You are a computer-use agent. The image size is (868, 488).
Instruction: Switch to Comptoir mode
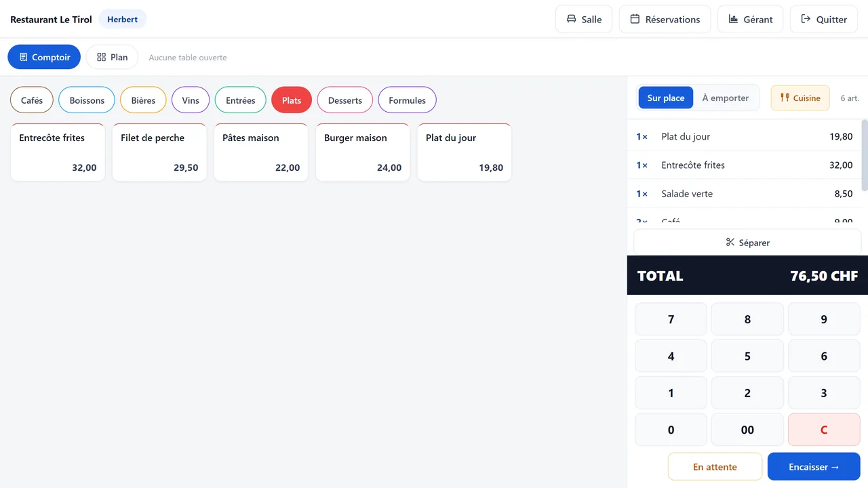pos(44,57)
